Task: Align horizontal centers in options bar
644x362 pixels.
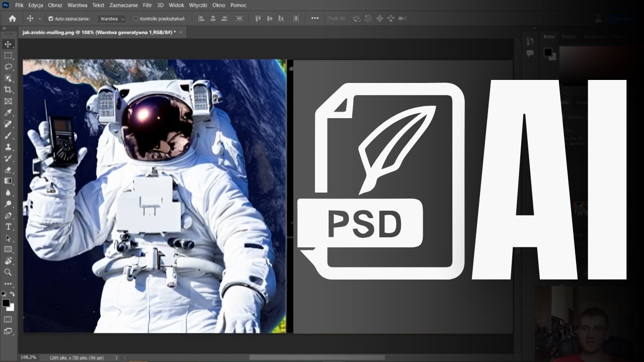Action: (x=213, y=19)
